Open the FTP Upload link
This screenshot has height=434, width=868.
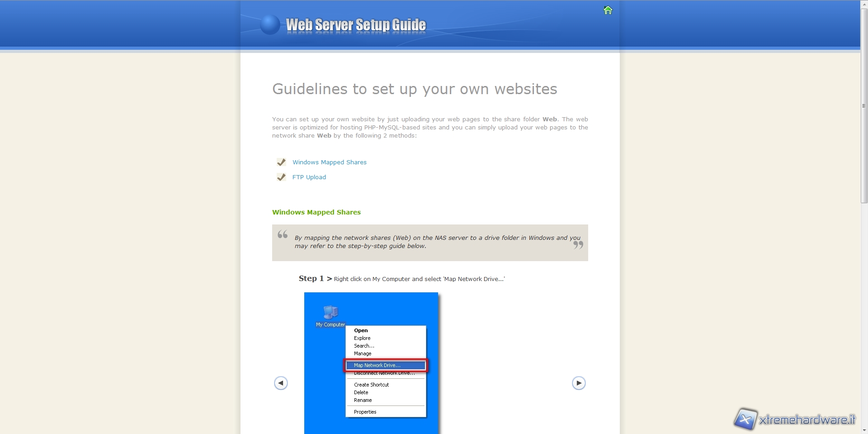pos(309,177)
